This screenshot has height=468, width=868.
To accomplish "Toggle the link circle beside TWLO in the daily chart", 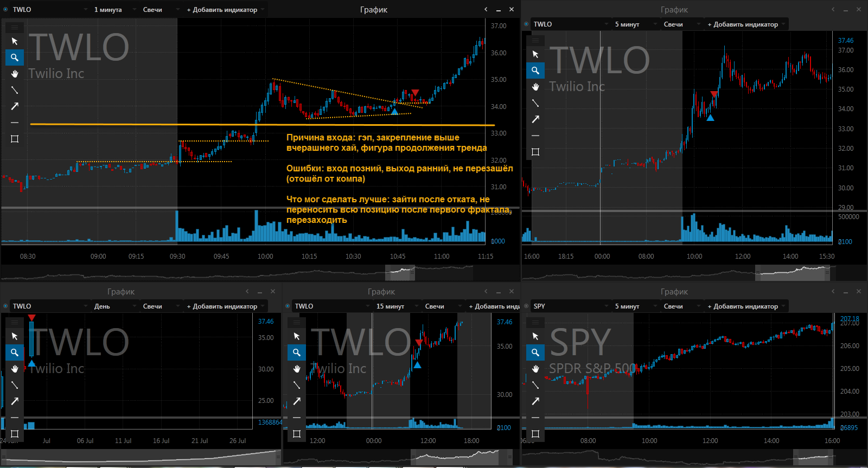I will 5,306.
